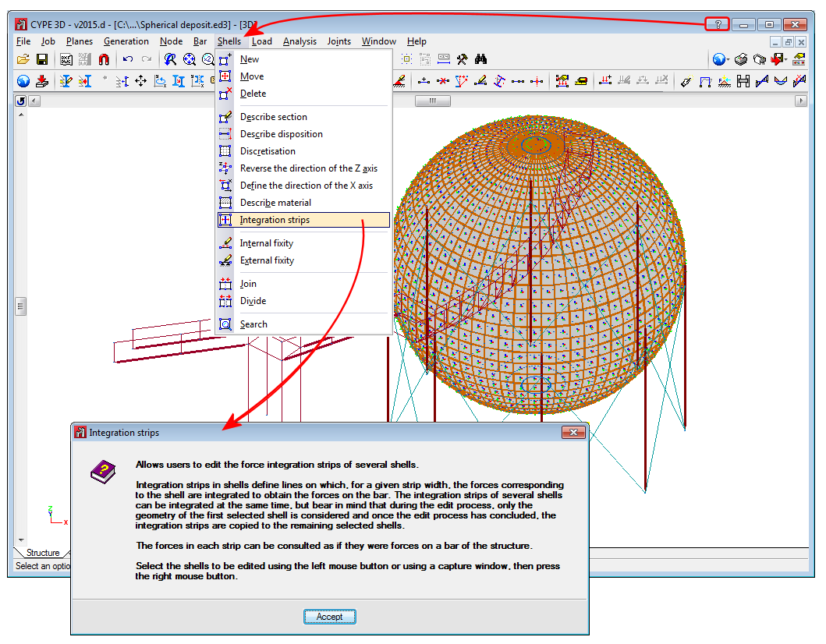This screenshot has height=644, width=826.
Task: Select the edit bar pencil icon
Action: (66, 80)
